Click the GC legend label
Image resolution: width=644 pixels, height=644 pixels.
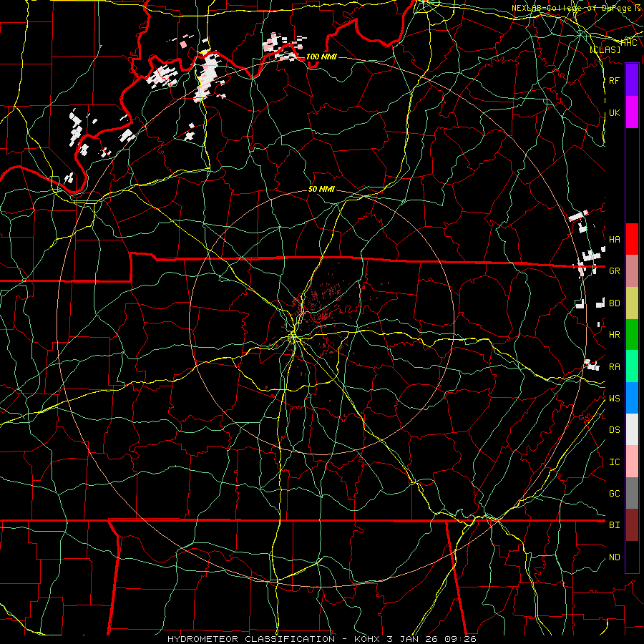[x=615, y=494]
